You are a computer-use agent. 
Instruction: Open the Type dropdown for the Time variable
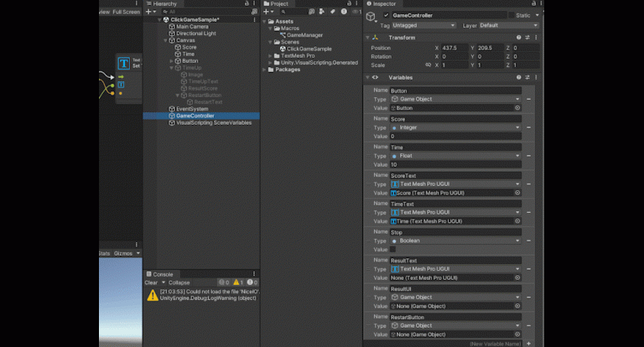tap(455, 156)
